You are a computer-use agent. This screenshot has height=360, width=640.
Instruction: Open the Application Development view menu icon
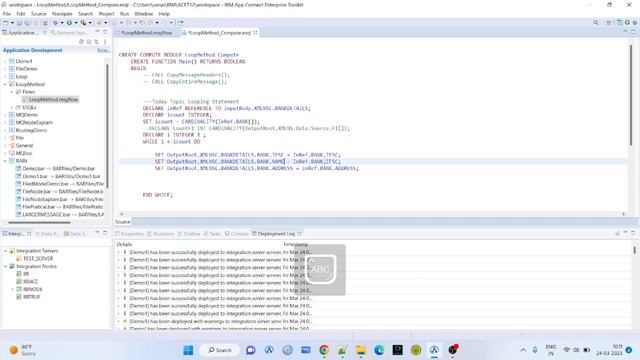pyautogui.click(x=105, y=42)
